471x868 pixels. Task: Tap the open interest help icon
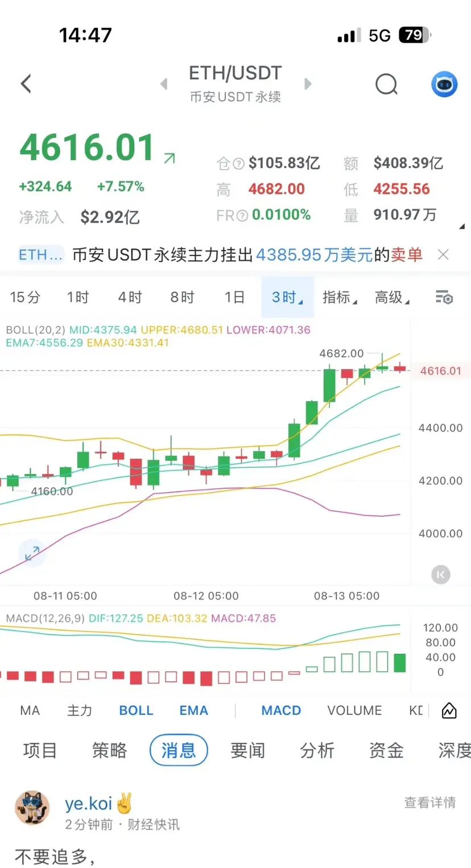[x=239, y=164]
